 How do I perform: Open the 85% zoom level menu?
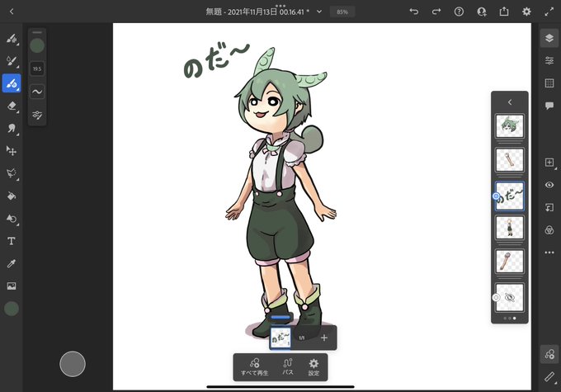click(342, 12)
